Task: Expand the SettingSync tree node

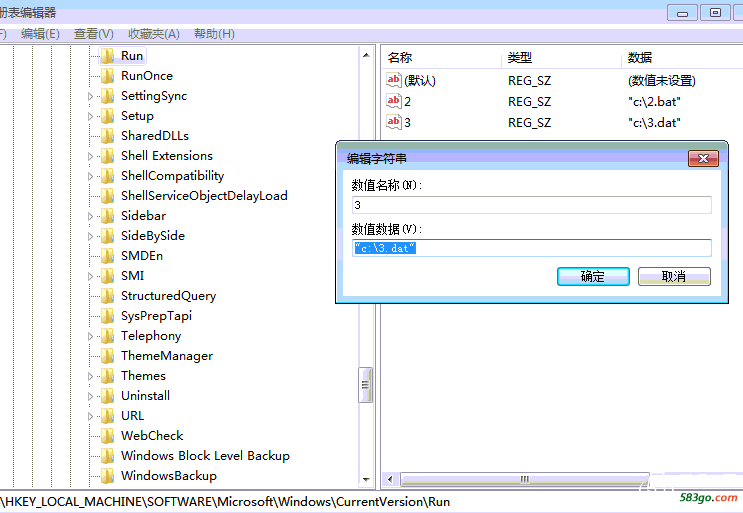Action: (90, 97)
